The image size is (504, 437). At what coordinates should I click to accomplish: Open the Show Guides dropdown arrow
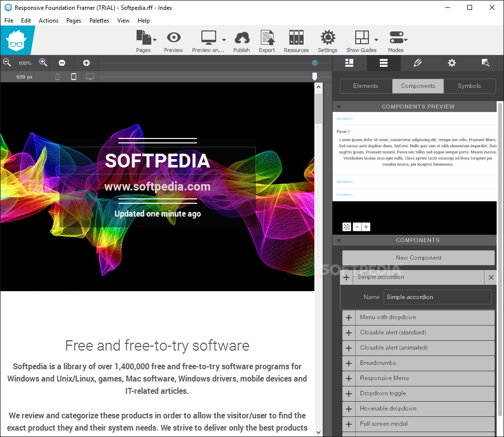click(x=376, y=40)
